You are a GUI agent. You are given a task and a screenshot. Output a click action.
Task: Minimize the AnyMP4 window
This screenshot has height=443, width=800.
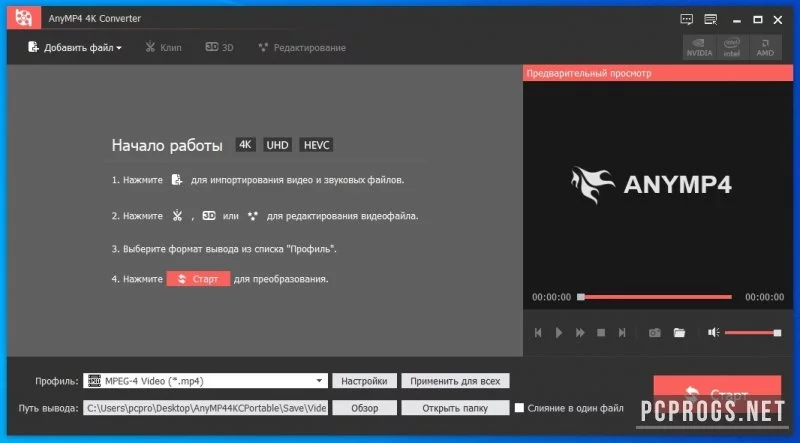tap(736, 20)
